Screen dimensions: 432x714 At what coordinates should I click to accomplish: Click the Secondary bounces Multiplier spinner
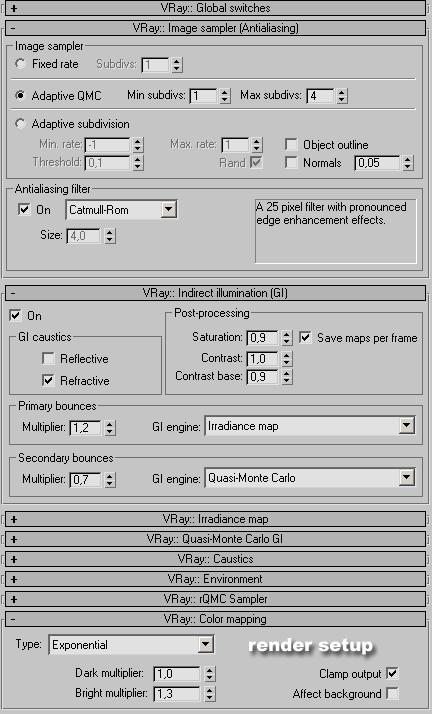click(110, 479)
